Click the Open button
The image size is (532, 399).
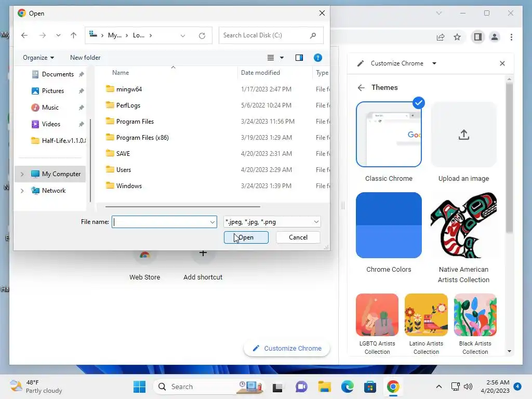pos(246,237)
